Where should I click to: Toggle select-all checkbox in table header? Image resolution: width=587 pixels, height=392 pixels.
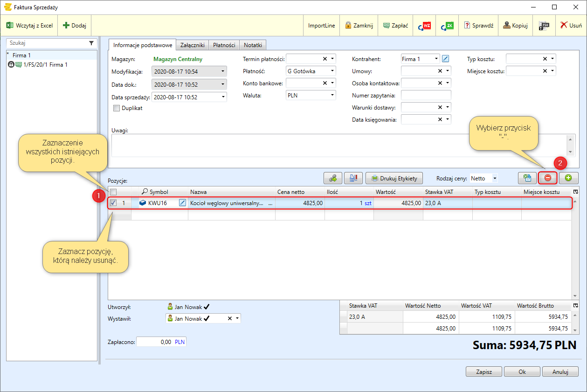click(x=113, y=192)
